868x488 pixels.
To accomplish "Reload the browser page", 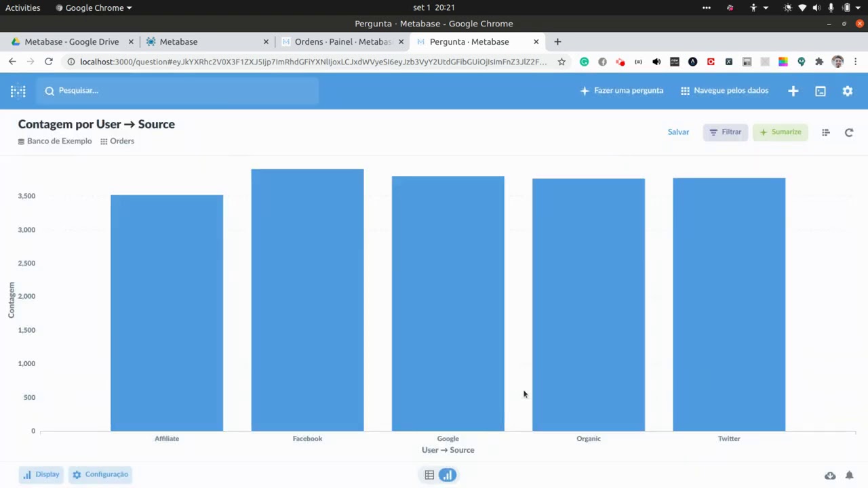I will [49, 62].
